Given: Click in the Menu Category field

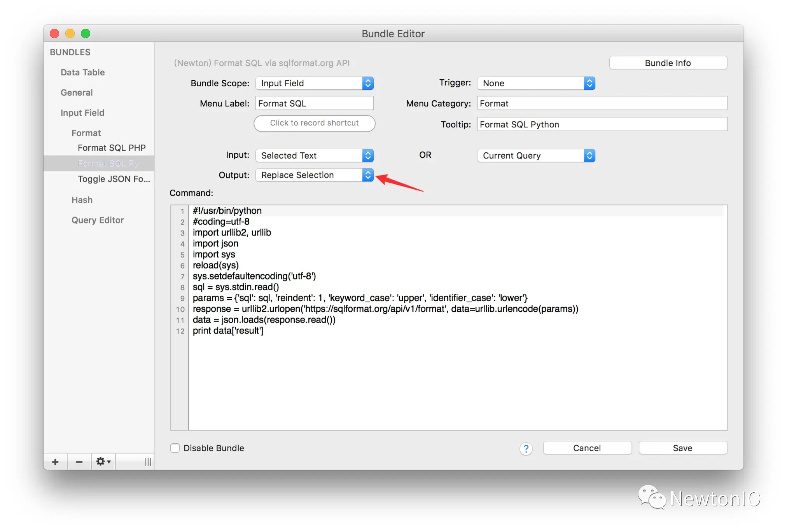Looking at the screenshot, I should tap(602, 103).
